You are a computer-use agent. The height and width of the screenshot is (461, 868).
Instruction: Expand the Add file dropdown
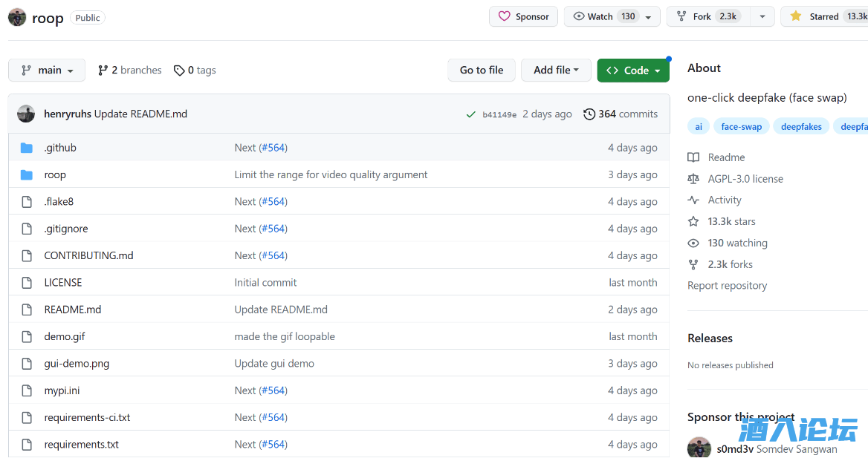tap(556, 71)
